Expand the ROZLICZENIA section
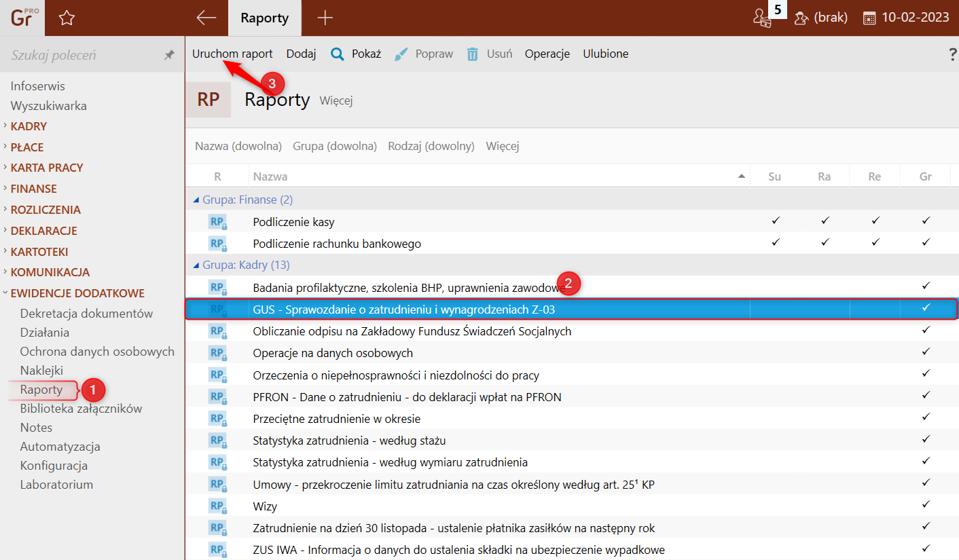 coord(46,210)
